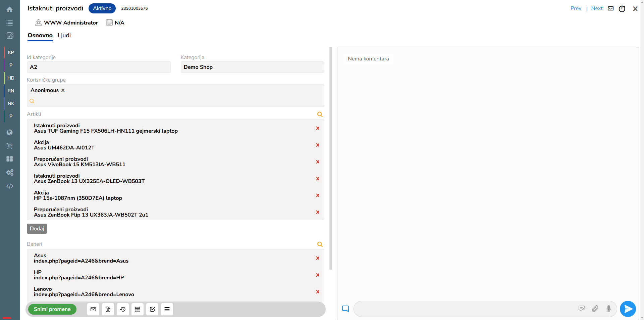Search banners with the Baneri magnifier icon

coord(320,244)
